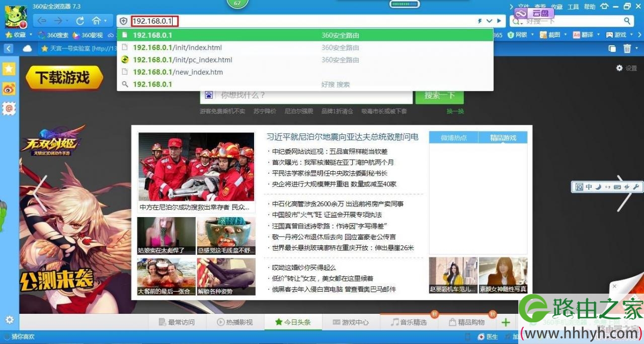Click the lightning speed-mode icon in address bar
Image resolution: width=644 pixels, height=344 pixels.
479,21
